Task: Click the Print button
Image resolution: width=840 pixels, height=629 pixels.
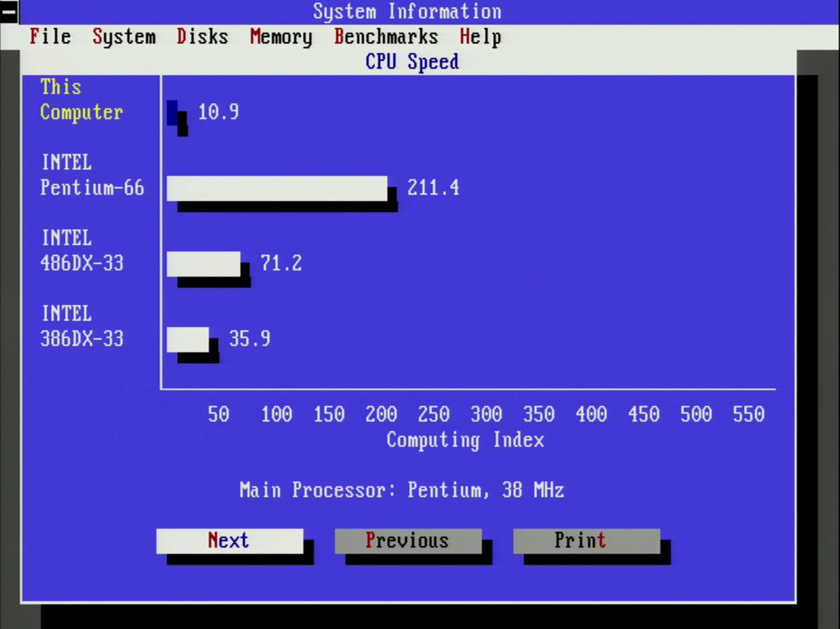Action: (x=587, y=541)
